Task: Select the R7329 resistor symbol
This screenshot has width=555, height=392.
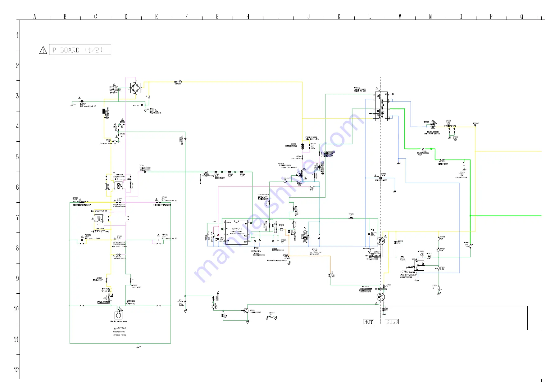Action: pos(351,218)
